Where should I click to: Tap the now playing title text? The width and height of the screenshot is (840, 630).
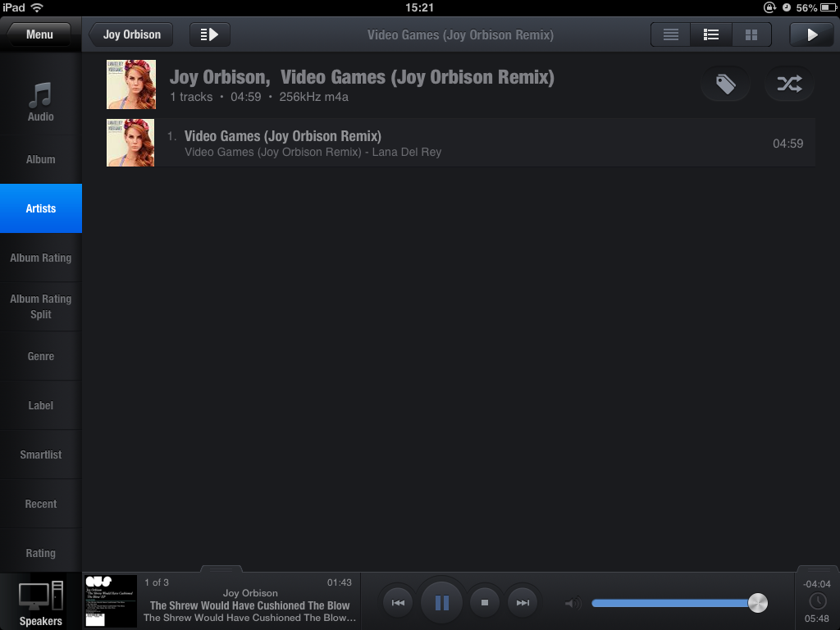point(249,605)
